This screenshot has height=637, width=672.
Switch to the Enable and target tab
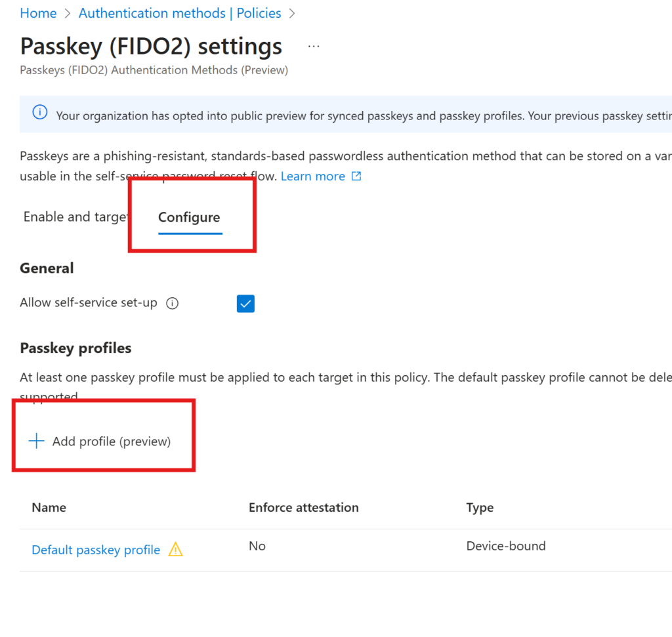(74, 217)
